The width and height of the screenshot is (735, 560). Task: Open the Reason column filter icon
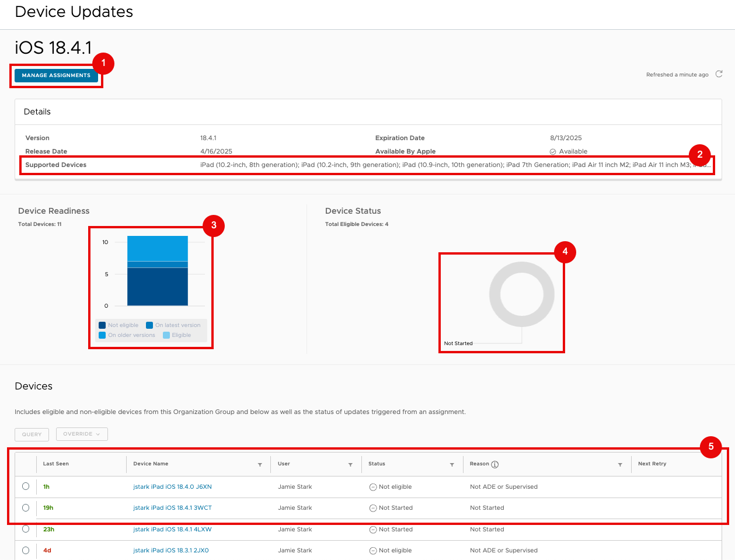point(620,465)
